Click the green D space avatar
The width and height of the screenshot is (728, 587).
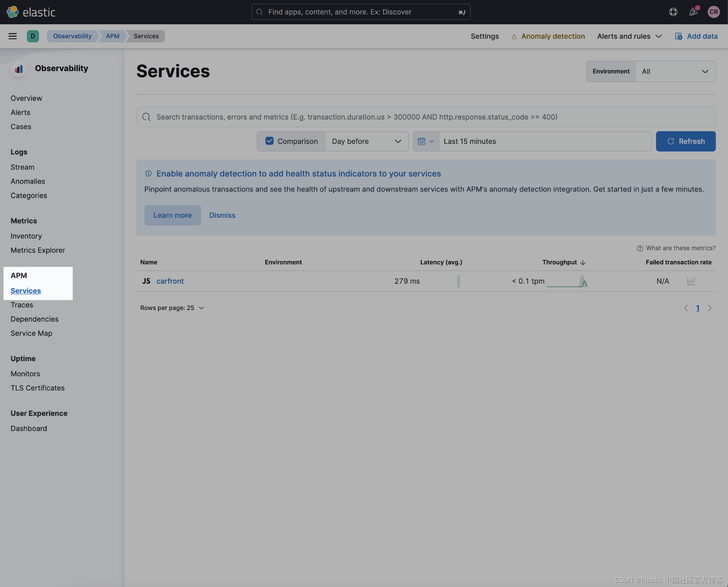click(x=33, y=36)
